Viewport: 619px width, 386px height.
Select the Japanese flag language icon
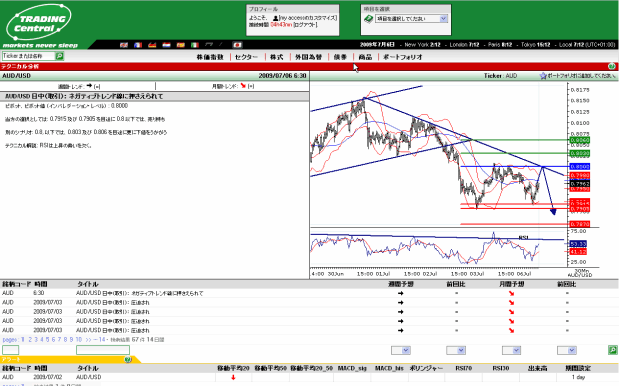tap(237, 45)
